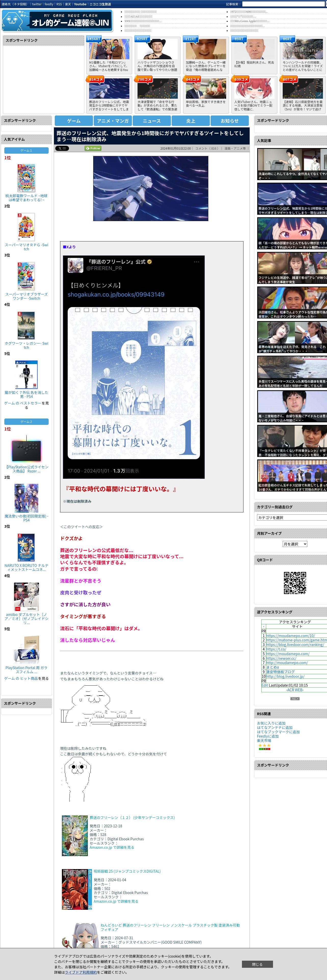The width and height of the screenshot is (327, 980).
Task: Click the Edit link in access ranking
Action: coord(265,685)
